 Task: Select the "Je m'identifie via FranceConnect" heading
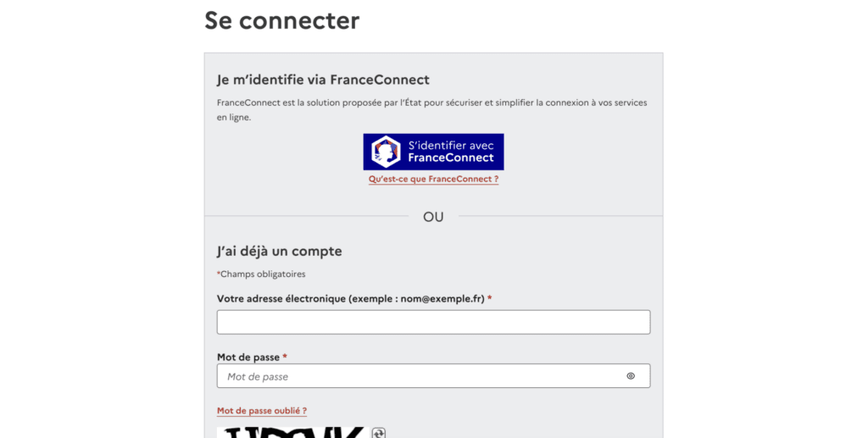[323, 80]
